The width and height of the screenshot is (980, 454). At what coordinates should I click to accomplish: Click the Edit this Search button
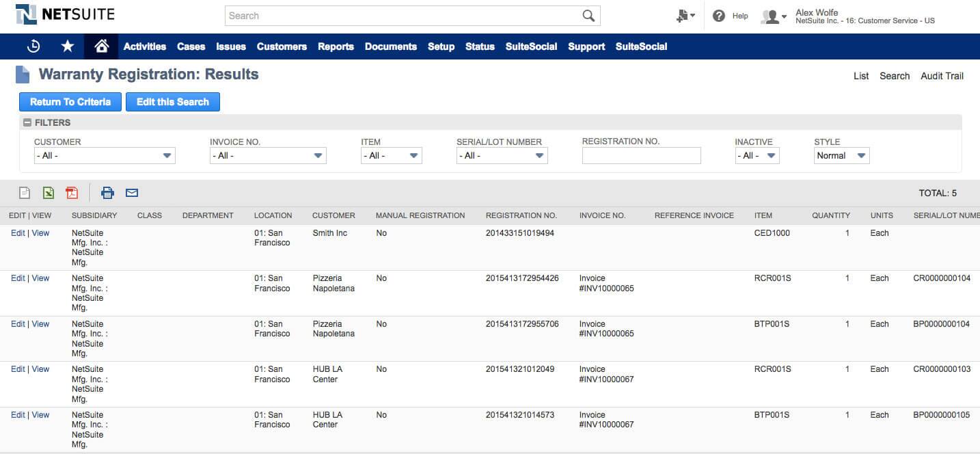pos(173,102)
